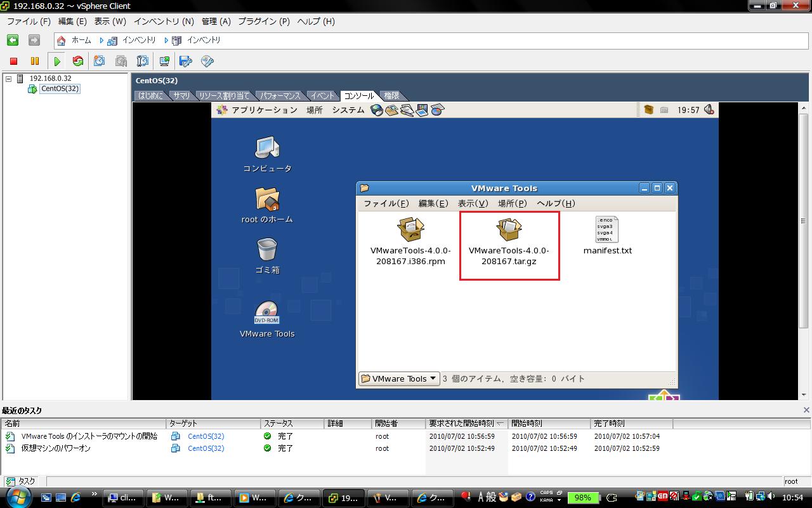
Task: Open the 場所 menu in the GNOME panel
Action: [315, 110]
